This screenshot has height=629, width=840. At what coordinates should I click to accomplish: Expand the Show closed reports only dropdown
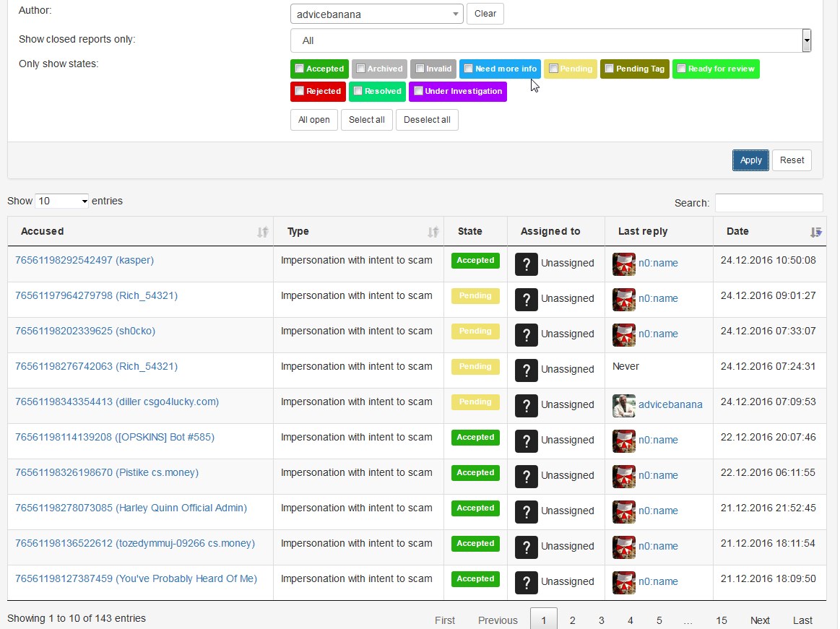click(x=550, y=40)
